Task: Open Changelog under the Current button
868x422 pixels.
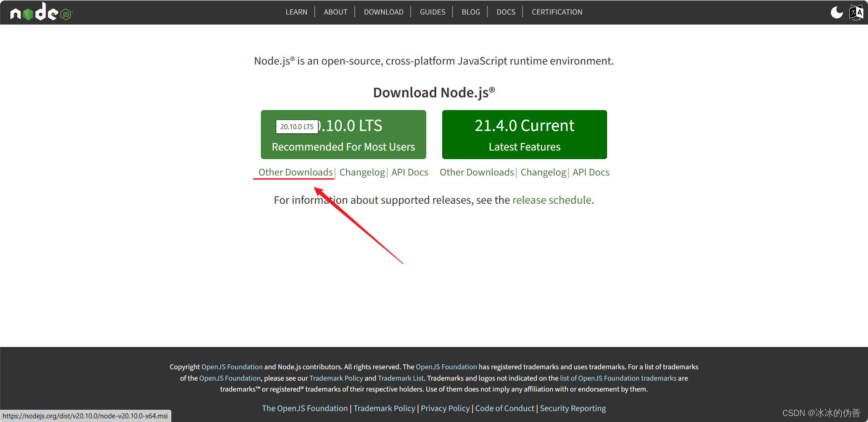Action: (543, 172)
